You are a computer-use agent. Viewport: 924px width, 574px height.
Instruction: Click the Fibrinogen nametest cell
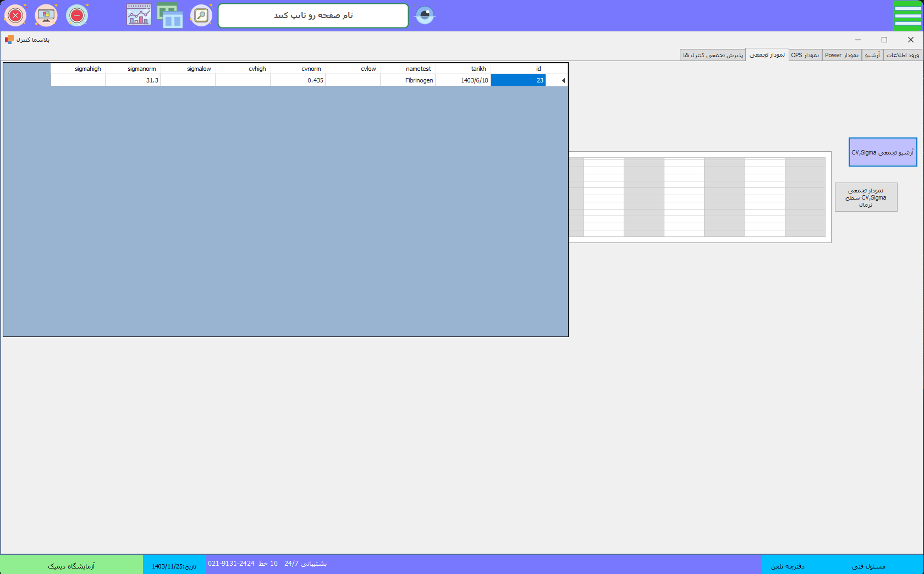point(408,80)
